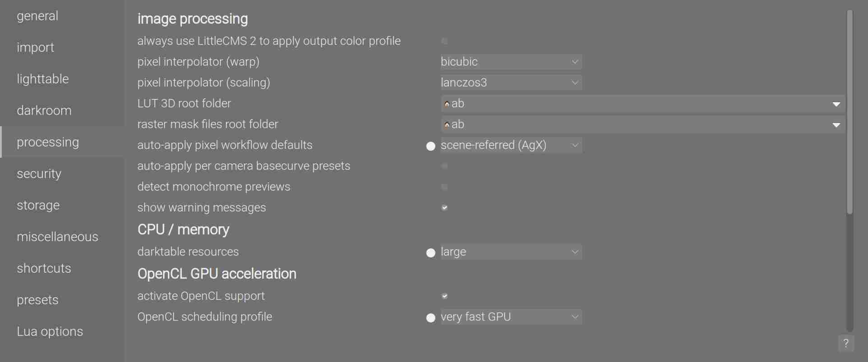Expand the LUT 3D root folder arrow

(836, 104)
